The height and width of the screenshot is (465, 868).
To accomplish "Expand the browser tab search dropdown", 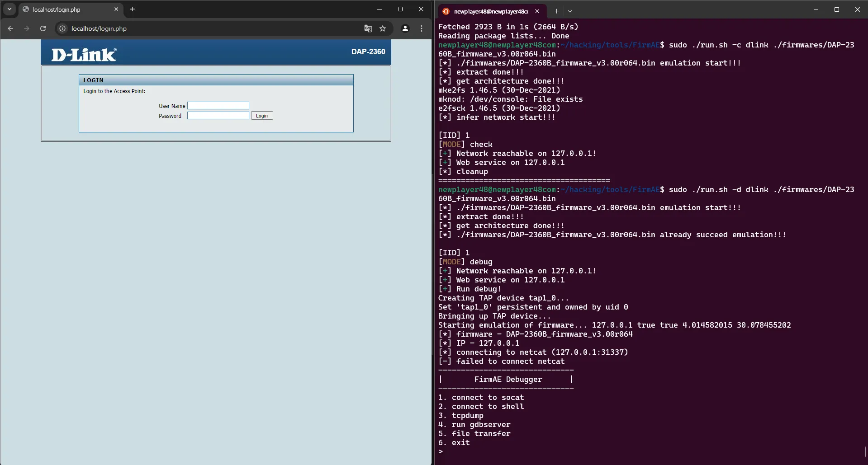I will click(9, 9).
